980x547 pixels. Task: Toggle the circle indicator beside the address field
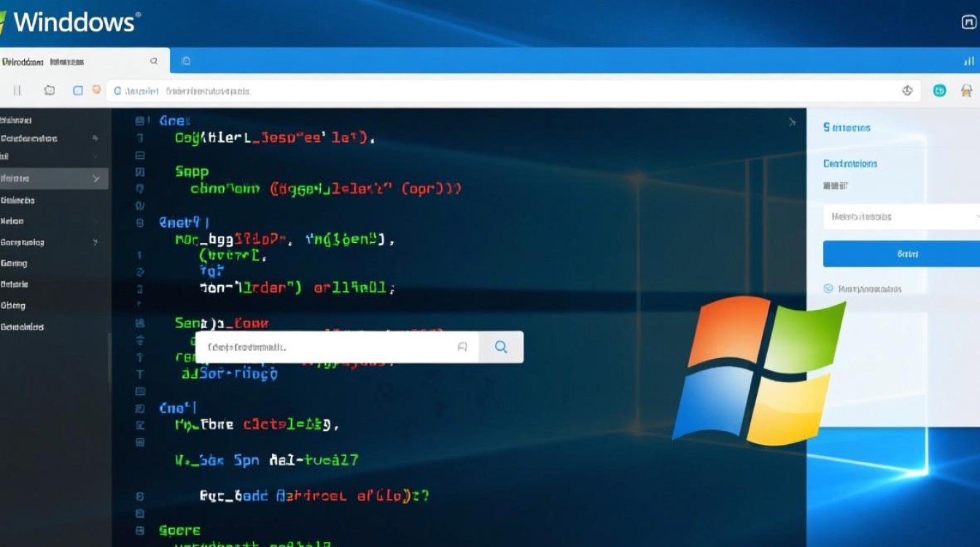point(117,91)
